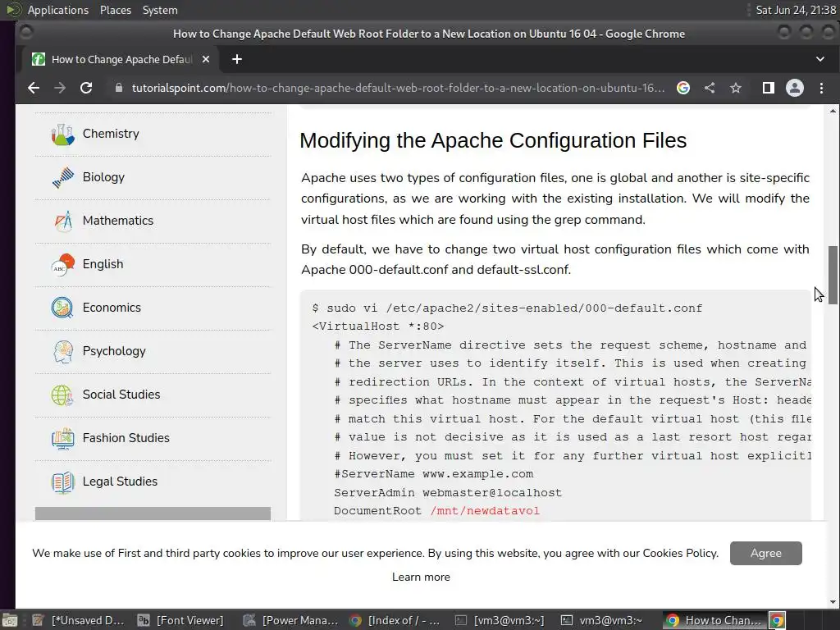Open the Biology category link
This screenshot has height=630, width=840.
pyautogui.click(x=103, y=177)
